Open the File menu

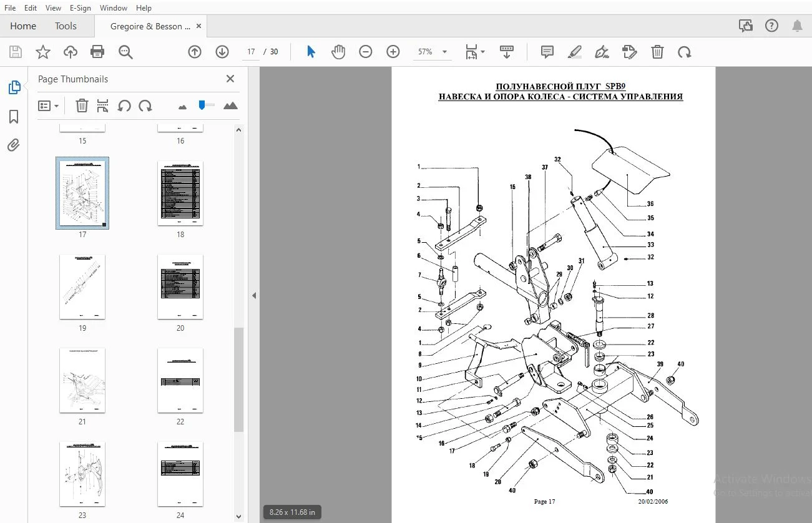(x=10, y=7)
